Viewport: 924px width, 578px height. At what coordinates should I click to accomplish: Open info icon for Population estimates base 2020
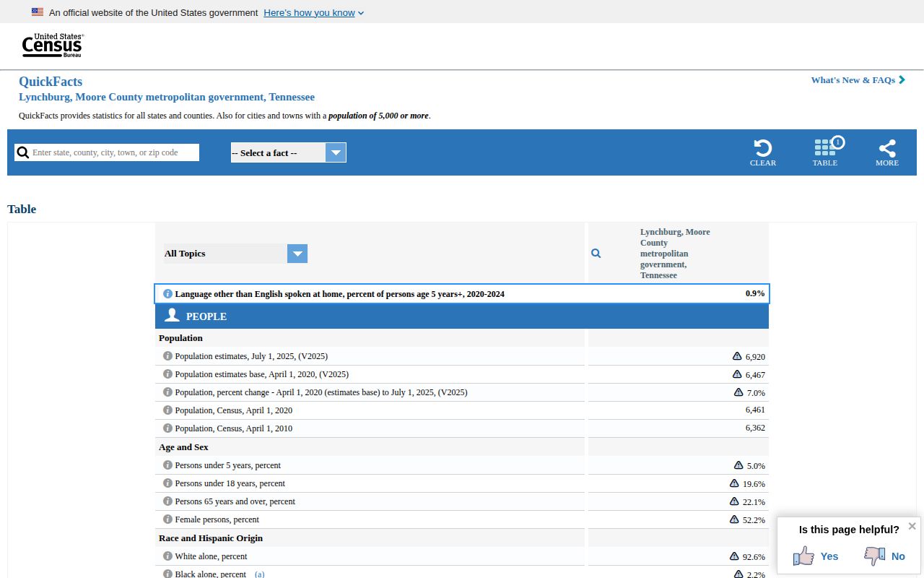pos(167,374)
